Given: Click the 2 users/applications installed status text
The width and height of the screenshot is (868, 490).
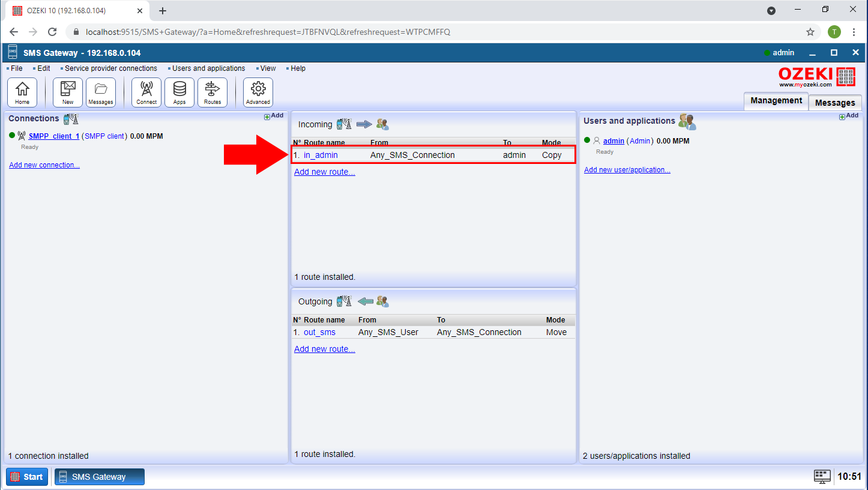Looking at the screenshot, I should (x=636, y=456).
